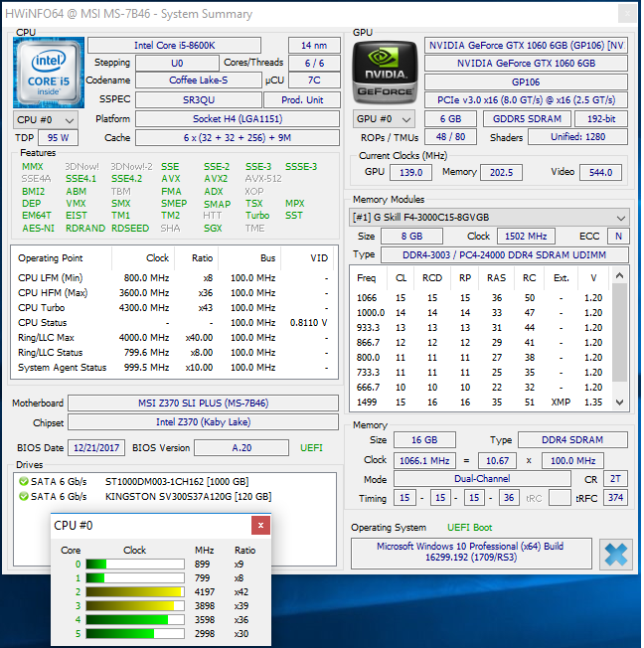This screenshot has width=644, height=648.
Task: Click the core 2 clock bar
Action: (x=135, y=591)
